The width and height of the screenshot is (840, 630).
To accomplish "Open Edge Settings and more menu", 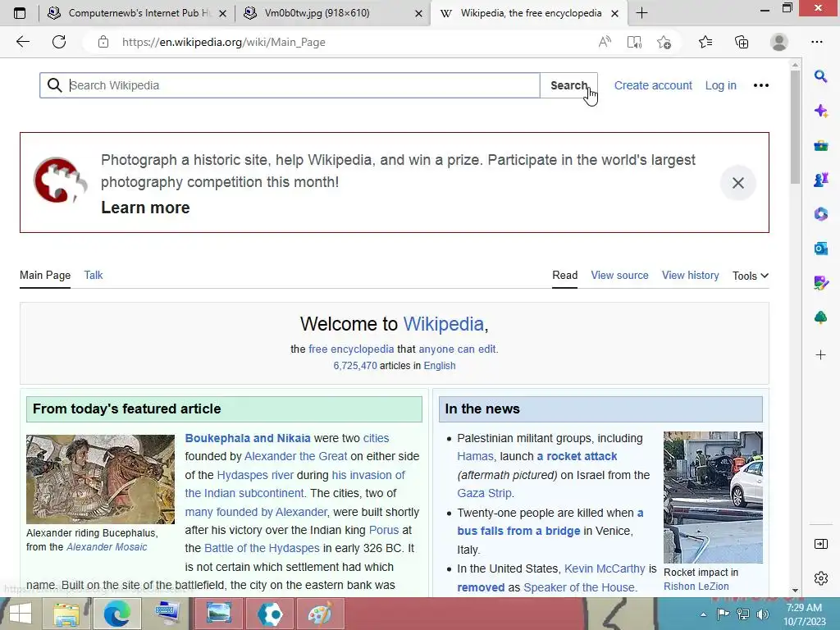I will point(816,42).
